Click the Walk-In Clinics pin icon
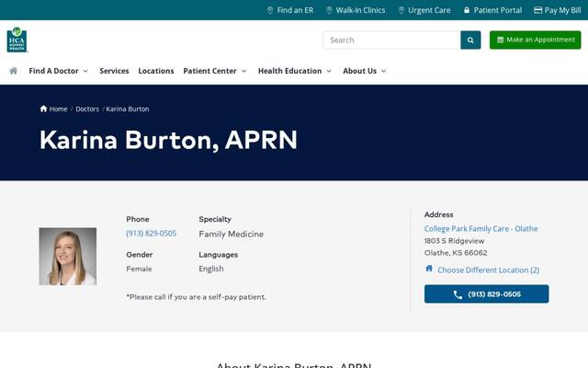 click(329, 10)
